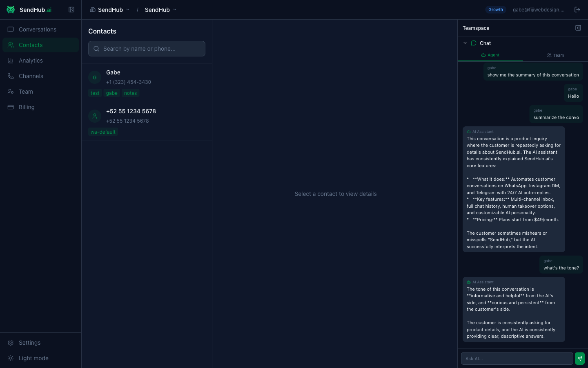The width and height of the screenshot is (588, 368).
Task: Open Billing page
Action: tap(40, 107)
